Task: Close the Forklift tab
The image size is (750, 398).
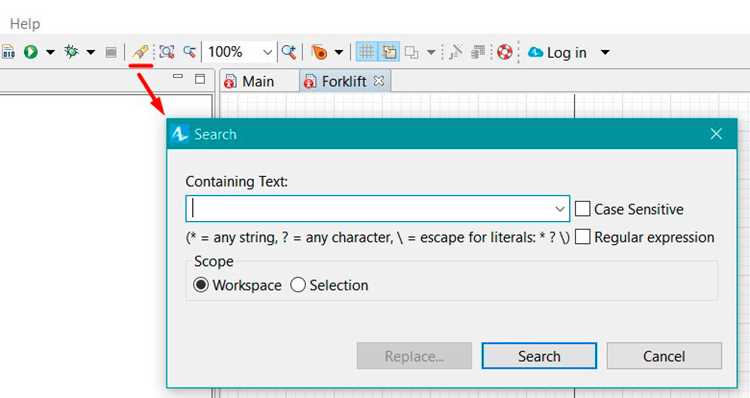Action: coord(378,81)
